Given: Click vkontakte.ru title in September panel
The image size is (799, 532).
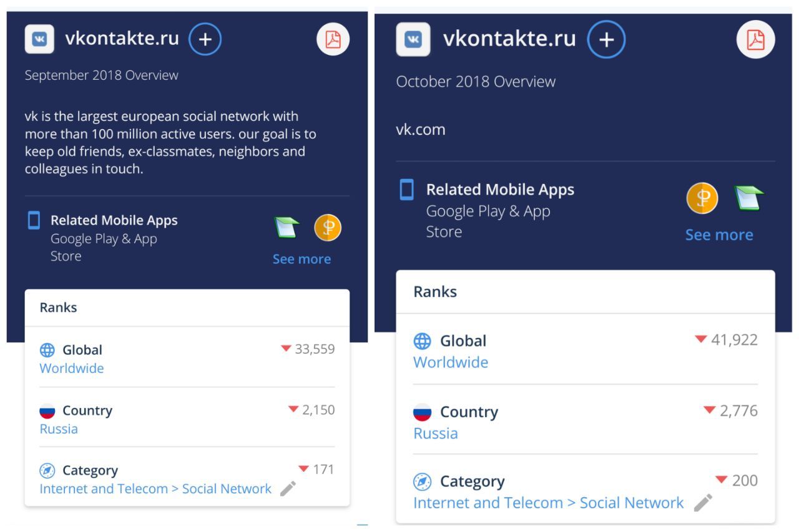Looking at the screenshot, I should pyautogui.click(x=122, y=39).
